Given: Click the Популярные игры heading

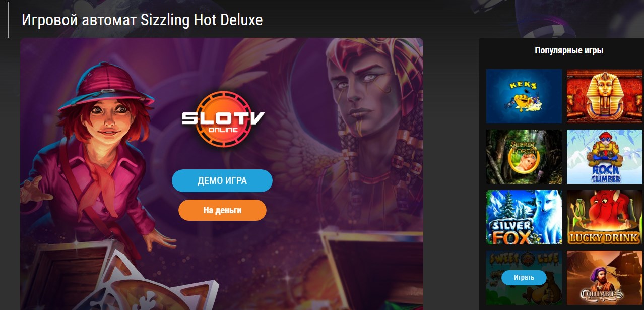Looking at the screenshot, I should pos(569,50).
